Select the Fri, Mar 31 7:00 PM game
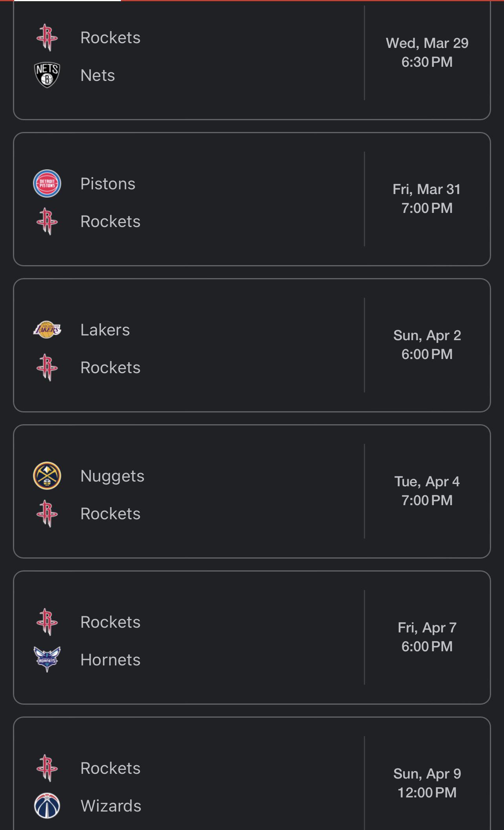The width and height of the screenshot is (504, 830). (x=427, y=199)
